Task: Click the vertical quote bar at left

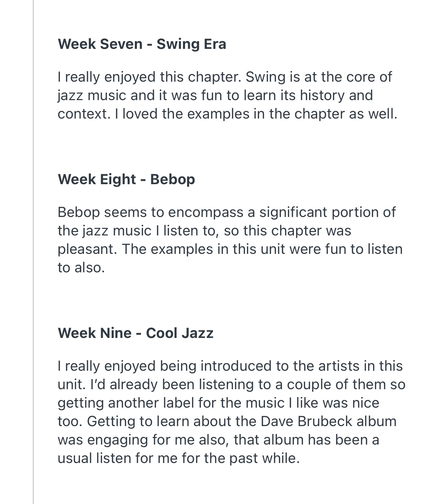Action: [x=33, y=252]
